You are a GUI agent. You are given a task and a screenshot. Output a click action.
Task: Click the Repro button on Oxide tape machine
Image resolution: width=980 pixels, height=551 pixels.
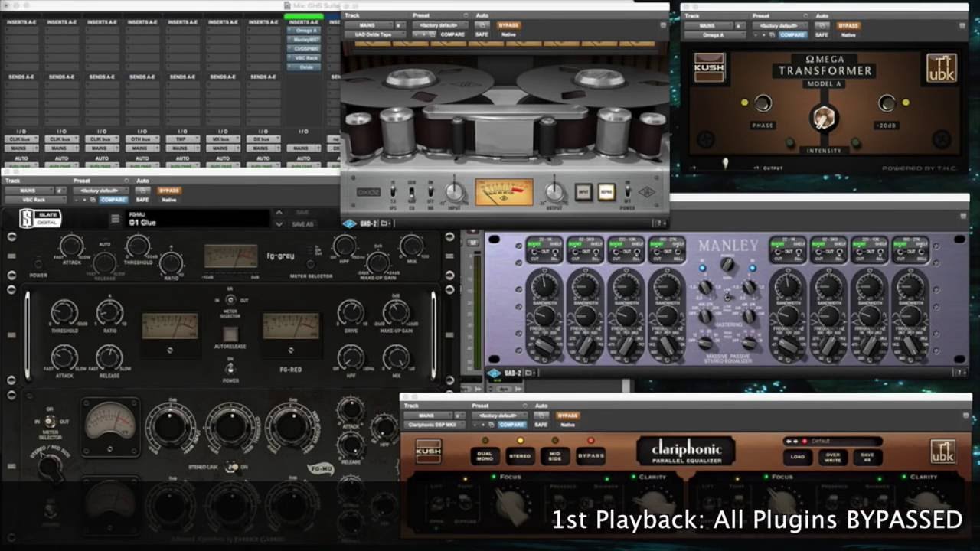[606, 192]
